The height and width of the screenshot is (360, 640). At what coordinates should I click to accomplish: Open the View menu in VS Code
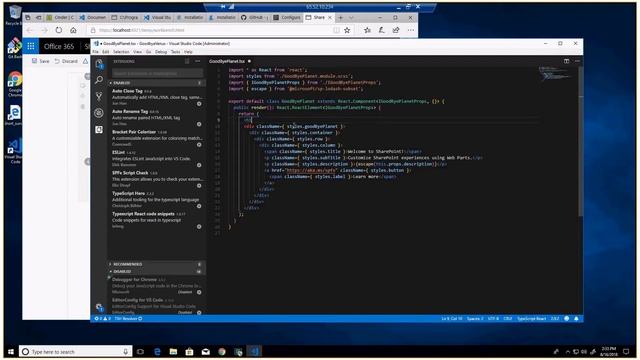point(138,52)
